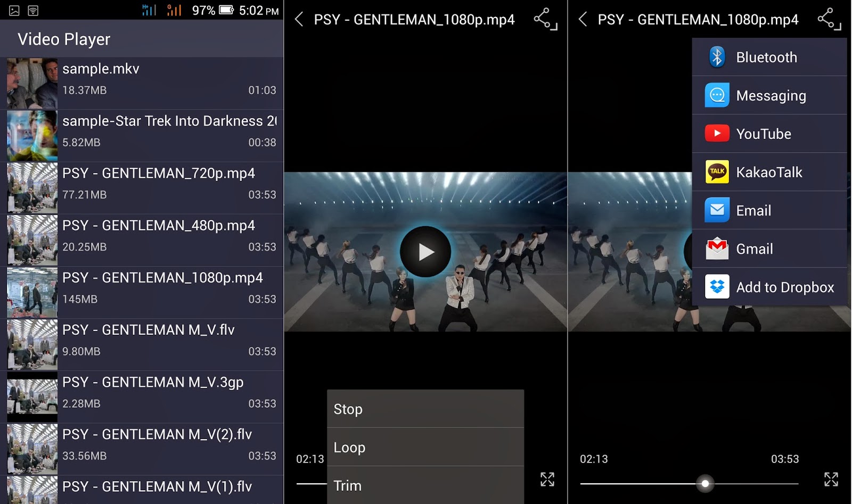This screenshot has height=504, width=852.
Task: Go back using the arrow in the right player screen
Action: (x=583, y=20)
